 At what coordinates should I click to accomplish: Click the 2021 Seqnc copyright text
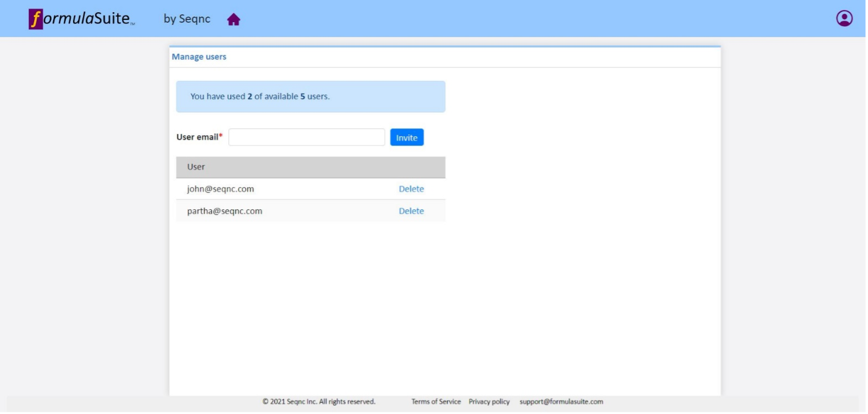pyautogui.click(x=319, y=402)
